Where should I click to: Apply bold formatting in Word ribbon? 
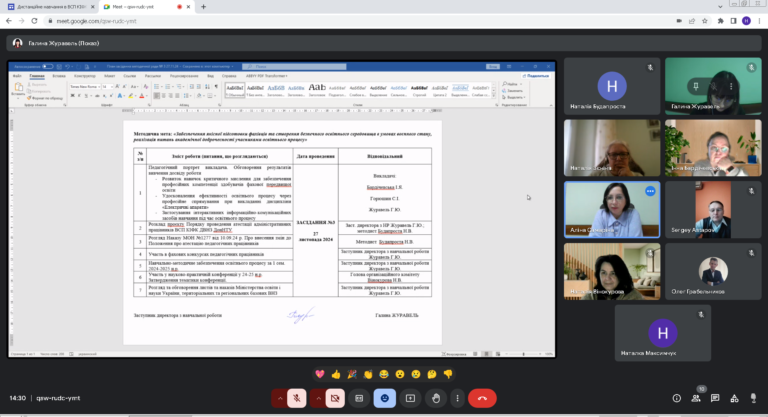72,96
